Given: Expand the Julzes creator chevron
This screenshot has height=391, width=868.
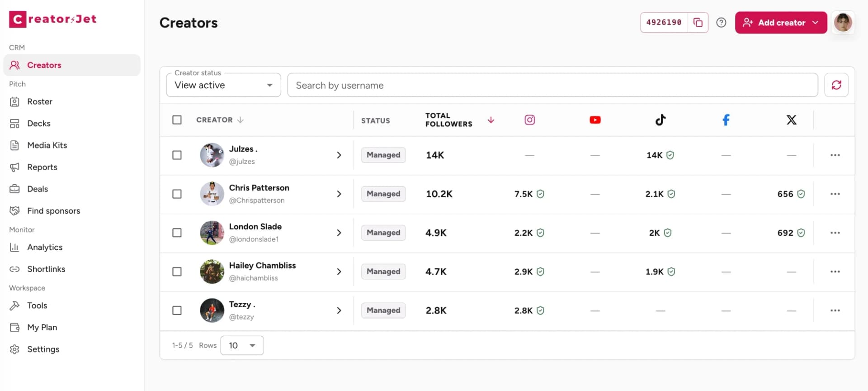Looking at the screenshot, I should pyautogui.click(x=339, y=155).
